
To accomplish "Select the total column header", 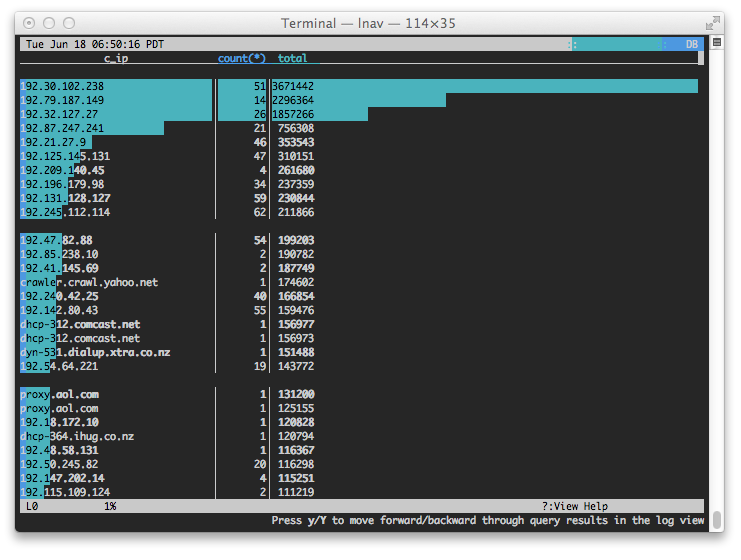I will pyautogui.click(x=292, y=58).
